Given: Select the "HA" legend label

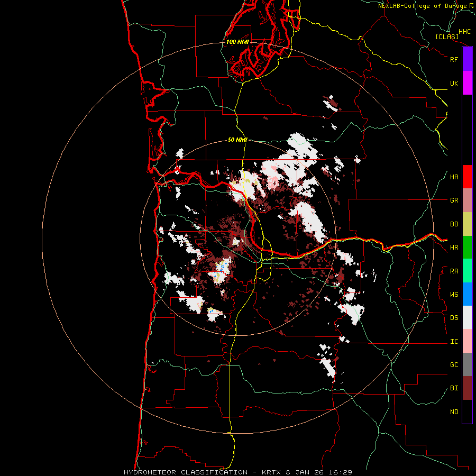Looking at the screenshot, I should pyautogui.click(x=454, y=177).
